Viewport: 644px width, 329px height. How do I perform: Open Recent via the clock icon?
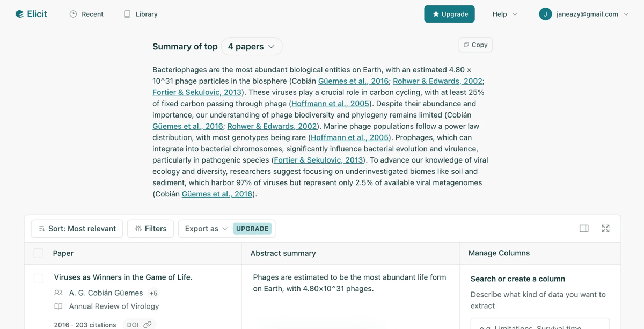[x=73, y=14]
